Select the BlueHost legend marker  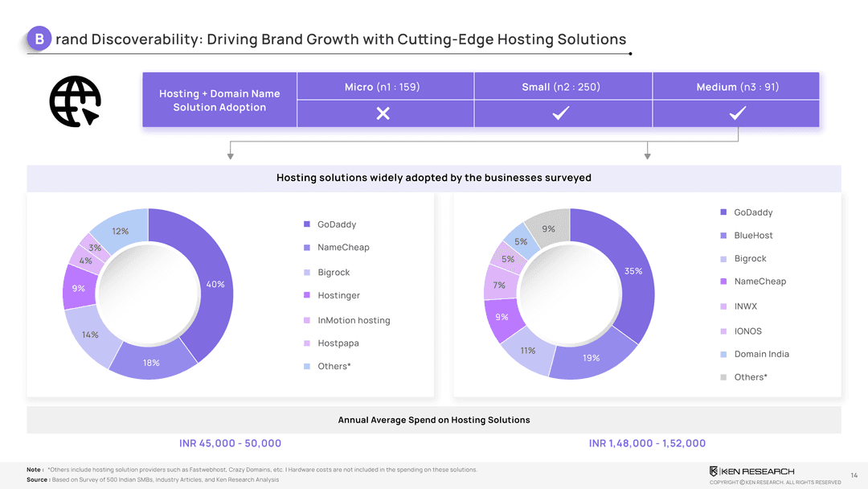[x=723, y=236]
